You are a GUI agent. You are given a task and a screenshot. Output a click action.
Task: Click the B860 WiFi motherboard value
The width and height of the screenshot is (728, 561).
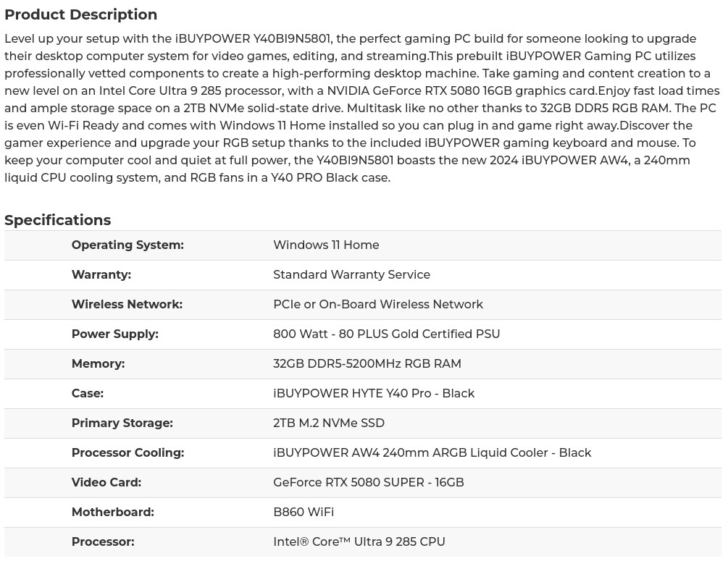303,513
